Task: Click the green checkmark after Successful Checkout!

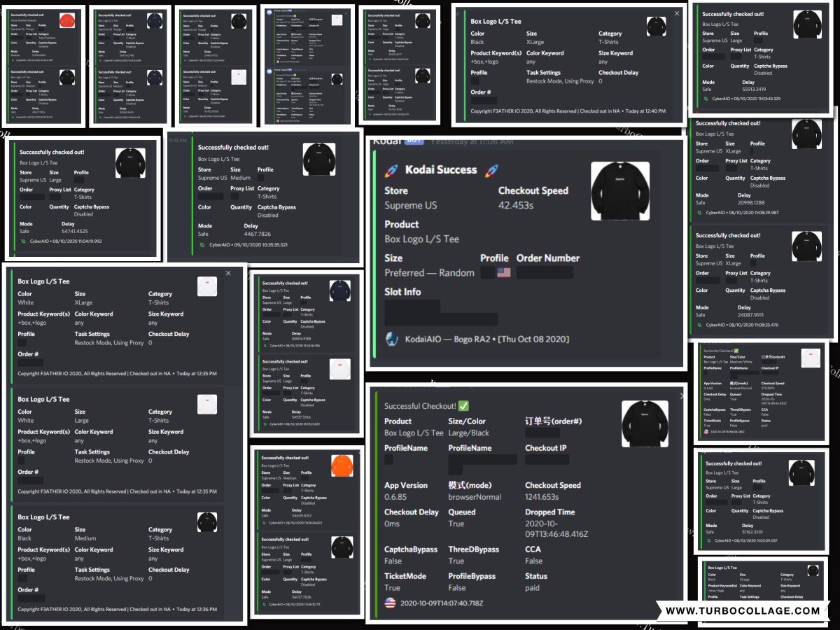Action: (464, 405)
